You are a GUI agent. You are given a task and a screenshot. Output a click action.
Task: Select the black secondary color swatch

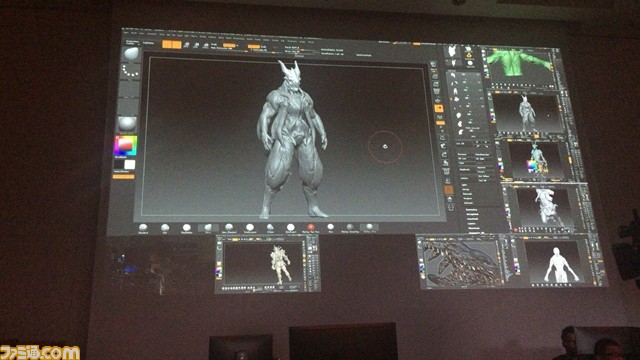(x=119, y=164)
